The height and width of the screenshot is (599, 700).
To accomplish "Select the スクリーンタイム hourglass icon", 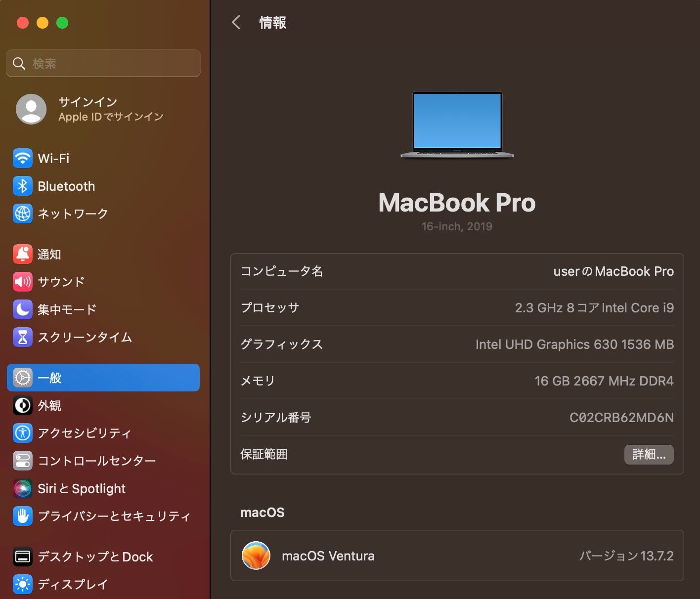I will coord(23,337).
